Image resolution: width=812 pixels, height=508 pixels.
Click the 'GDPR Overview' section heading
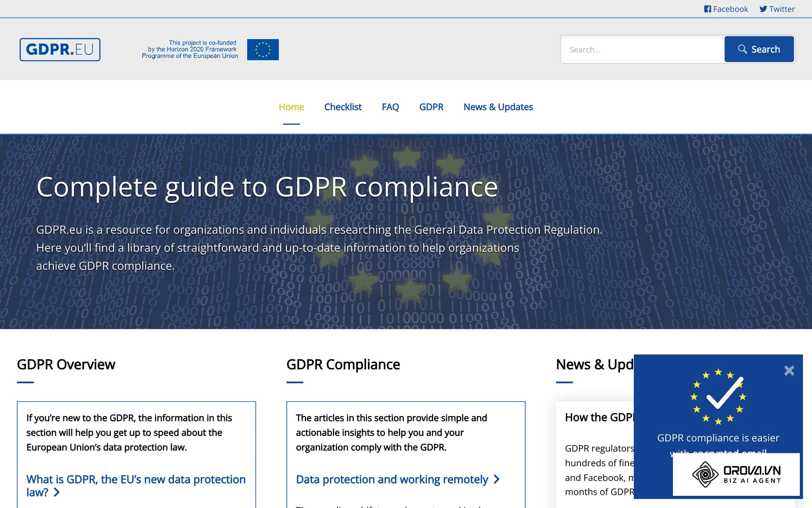pyautogui.click(x=66, y=365)
